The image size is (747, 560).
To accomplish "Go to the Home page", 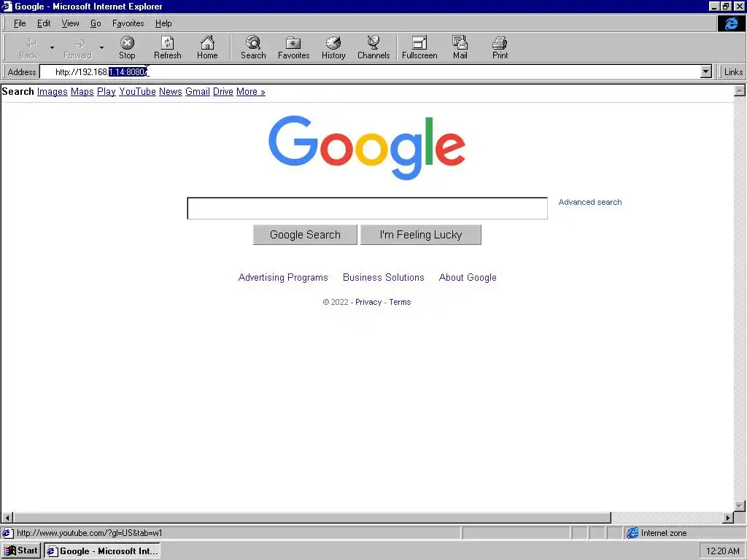I will (x=207, y=47).
